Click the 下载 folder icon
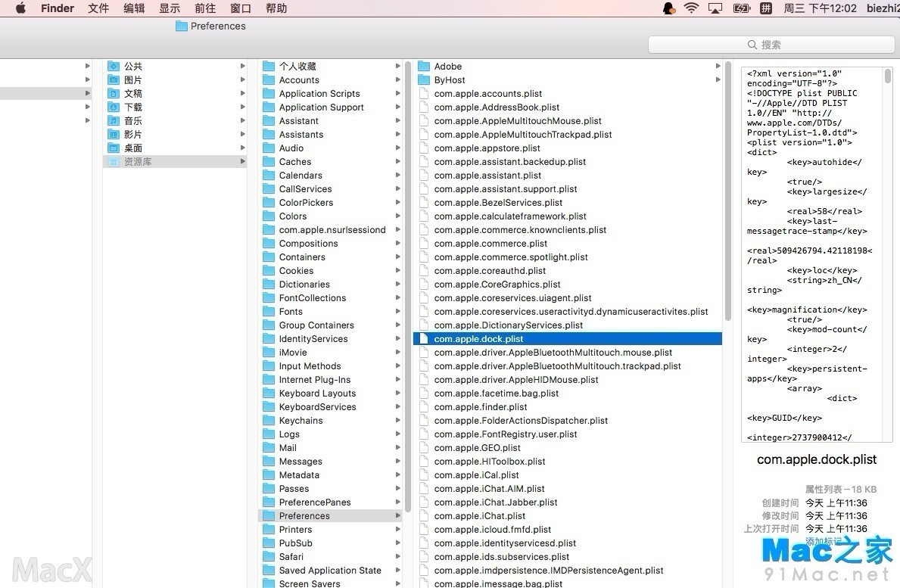This screenshot has height=588, width=900. 114,107
